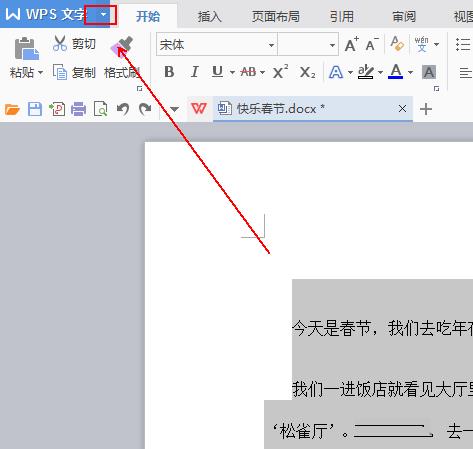473x449 pixels.
Task: Toggle Italic formatting
Action: [194, 72]
